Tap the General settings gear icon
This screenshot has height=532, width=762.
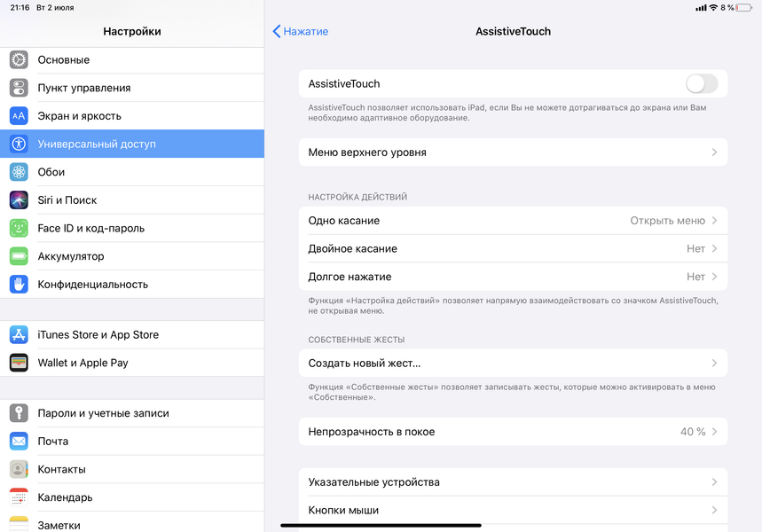pos(20,60)
